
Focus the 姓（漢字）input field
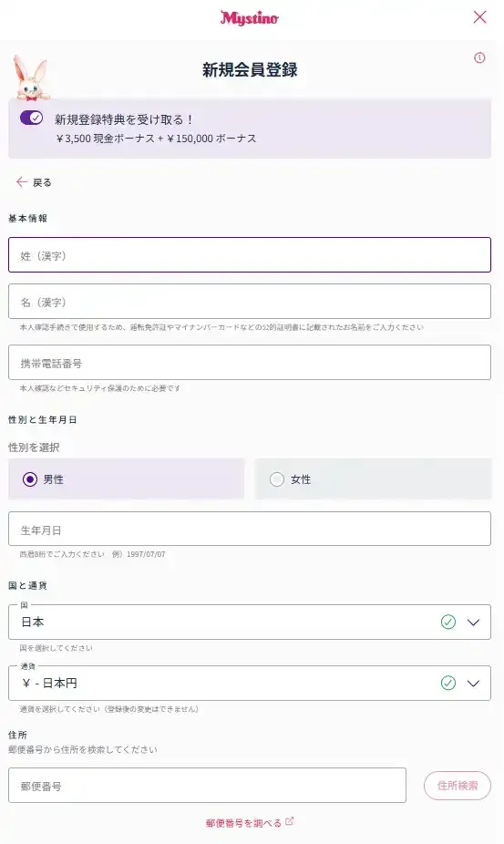coord(250,254)
